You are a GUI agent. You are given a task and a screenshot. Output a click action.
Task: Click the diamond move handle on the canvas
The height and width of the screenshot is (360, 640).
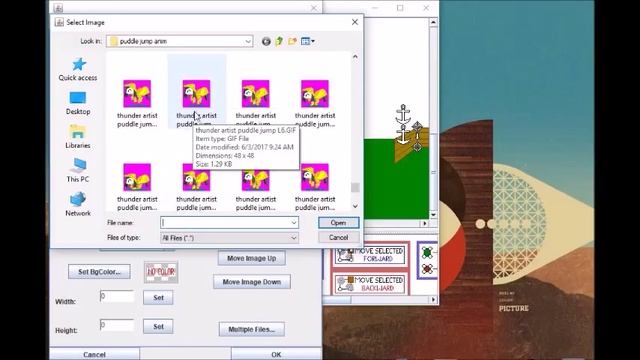[417, 136]
